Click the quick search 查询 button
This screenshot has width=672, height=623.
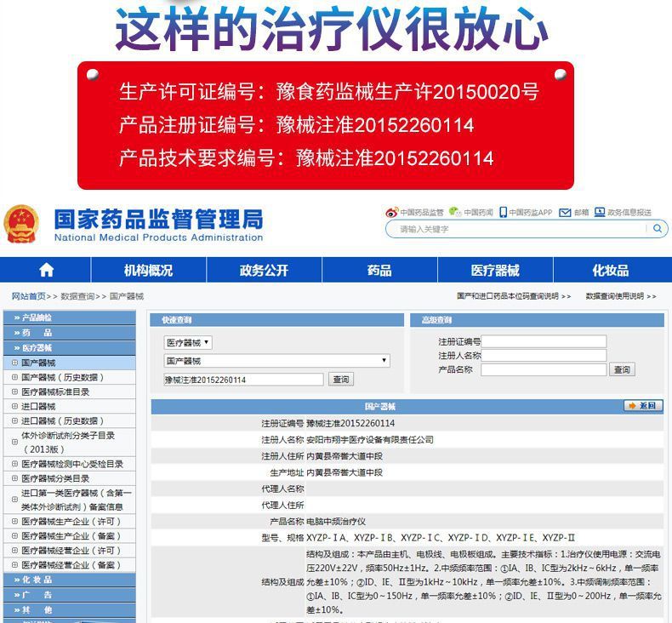[x=341, y=379]
